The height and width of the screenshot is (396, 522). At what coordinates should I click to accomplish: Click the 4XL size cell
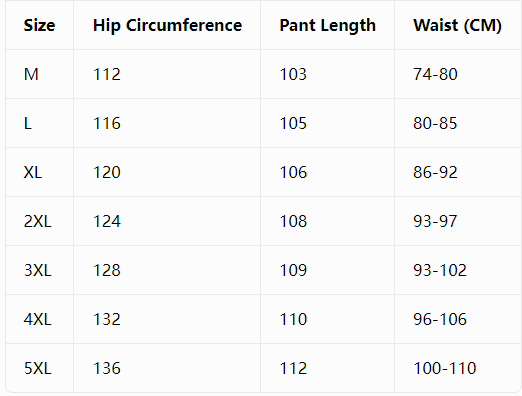pos(39,319)
